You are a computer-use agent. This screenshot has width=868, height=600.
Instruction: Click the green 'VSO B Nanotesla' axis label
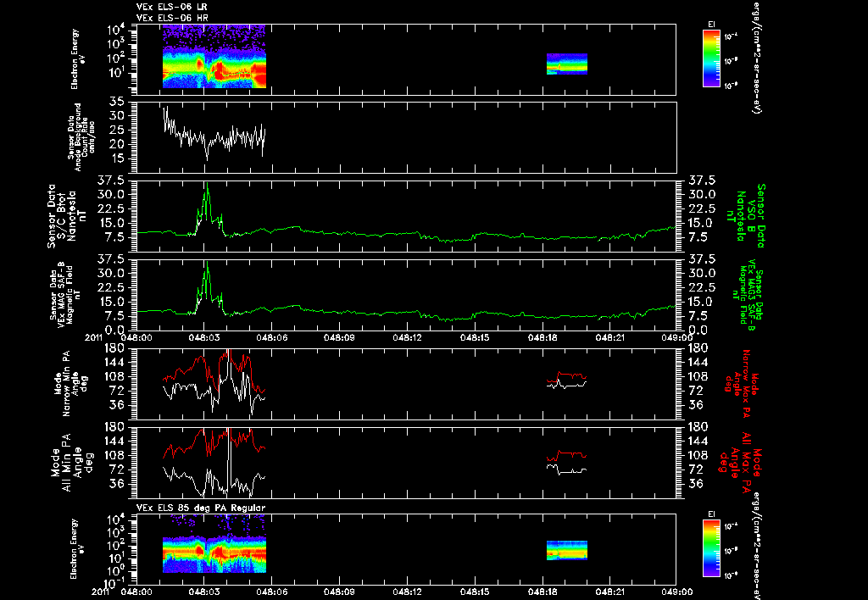(745, 216)
